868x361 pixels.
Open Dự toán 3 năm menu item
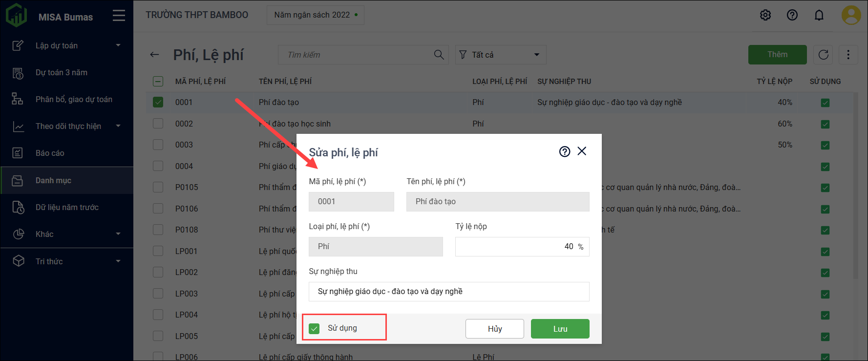click(x=62, y=72)
